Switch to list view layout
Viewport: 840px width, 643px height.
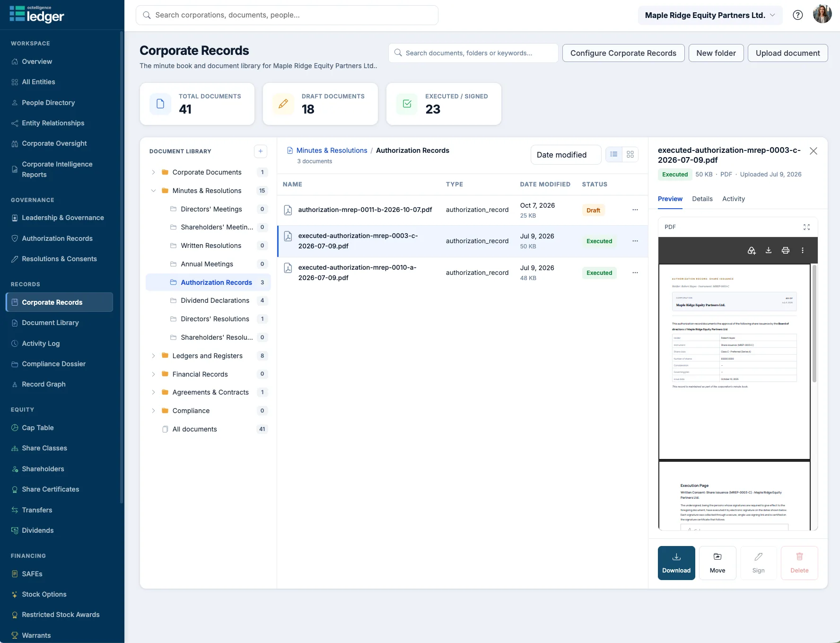[x=614, y=155]
